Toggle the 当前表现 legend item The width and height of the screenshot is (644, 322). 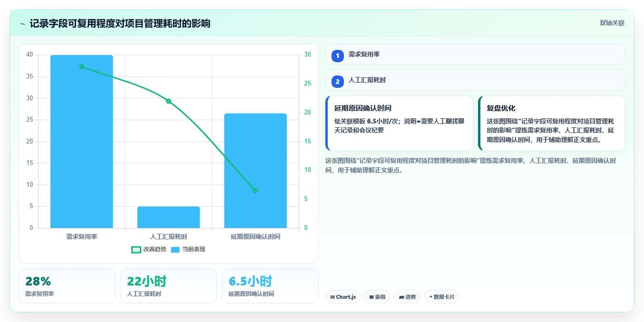(188, 249)
